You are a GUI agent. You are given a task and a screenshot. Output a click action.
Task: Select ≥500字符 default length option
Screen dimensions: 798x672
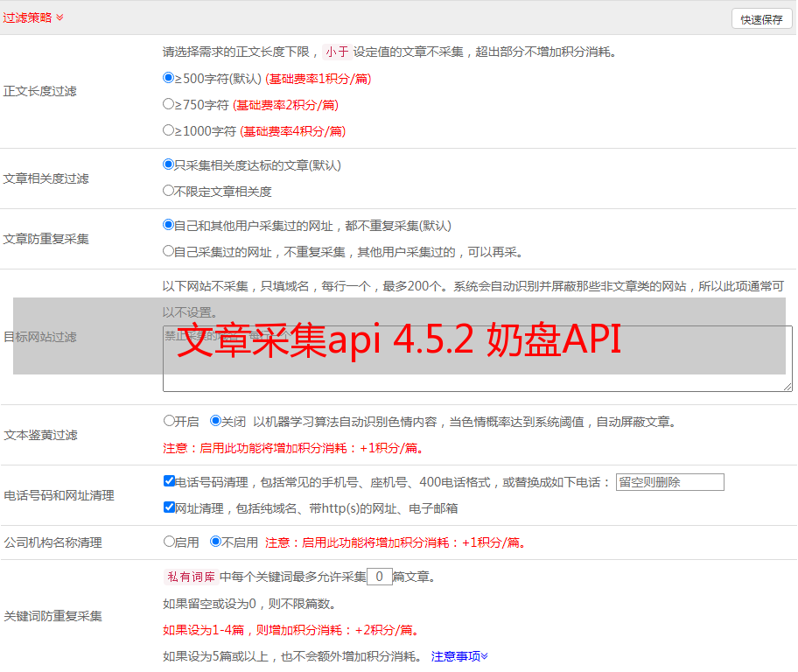tap(169, 78)
